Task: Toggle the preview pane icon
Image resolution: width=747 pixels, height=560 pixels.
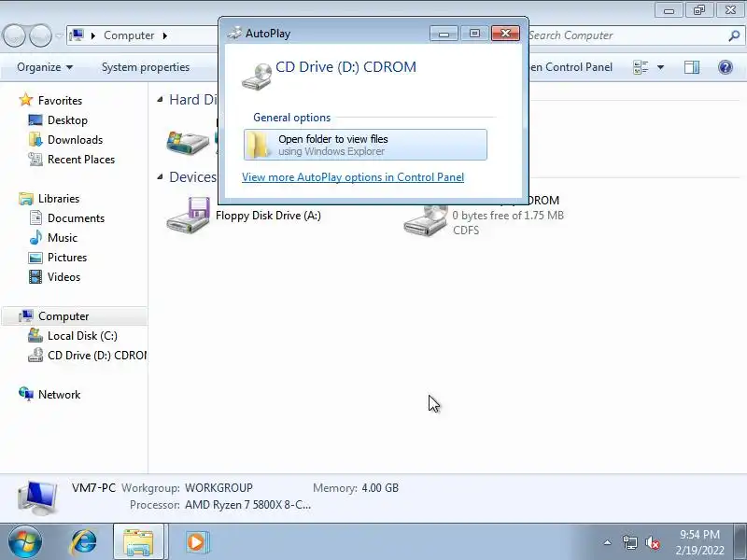Action: tap(691, 67)
